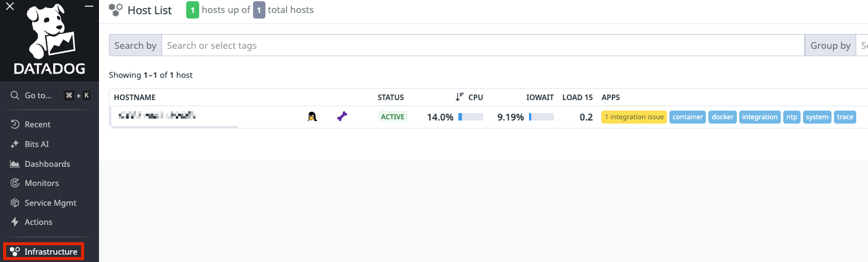Viewport: 868px width, 262px height.
Task: Open the Service Mgmt menu
Action: pos(49,203)
